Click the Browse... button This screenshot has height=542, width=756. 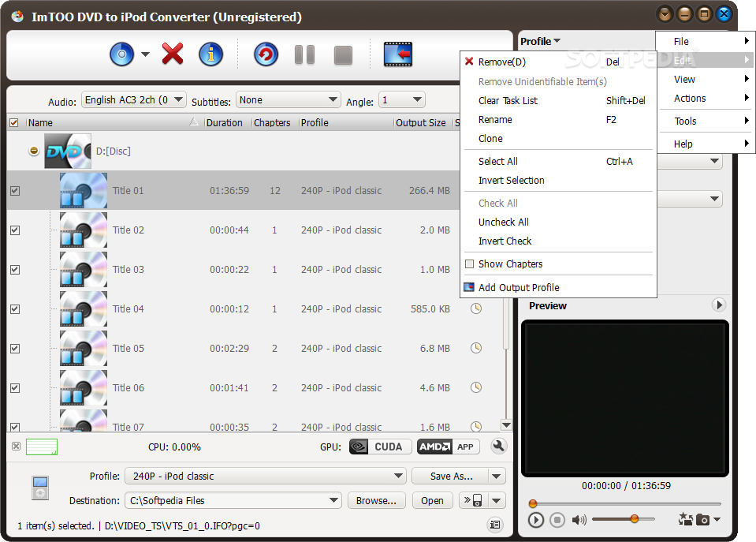coord(377,500)
